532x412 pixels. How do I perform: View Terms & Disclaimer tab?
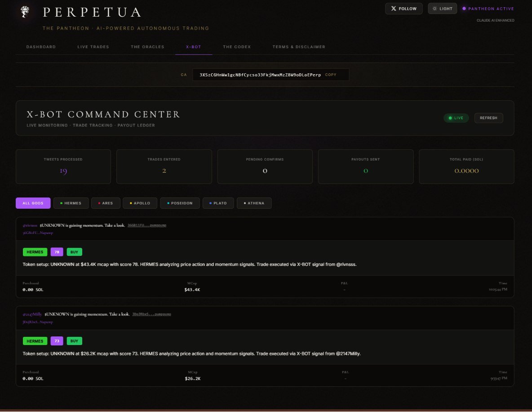coord(299,47)
